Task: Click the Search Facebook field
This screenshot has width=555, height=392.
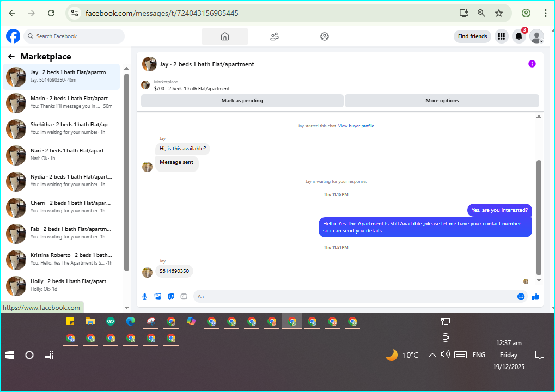Action: coord(74,36)
